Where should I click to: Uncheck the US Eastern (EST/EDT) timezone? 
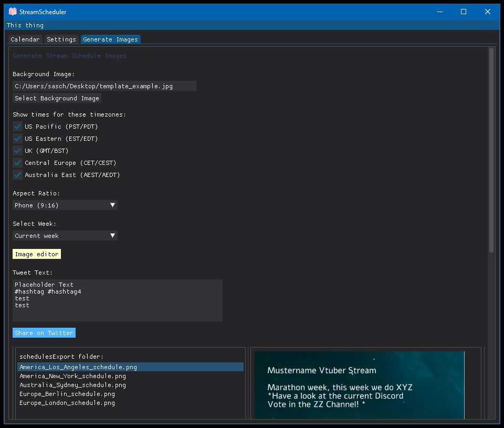(x=17, y=138)
